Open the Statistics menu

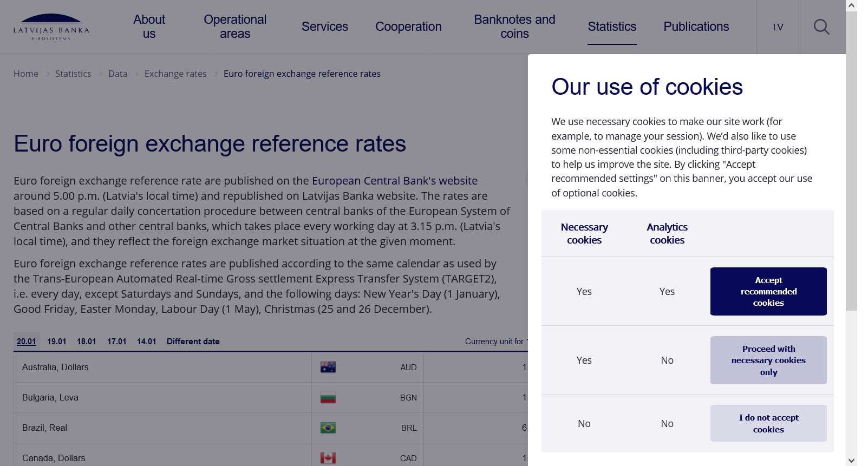click(612, 27)
